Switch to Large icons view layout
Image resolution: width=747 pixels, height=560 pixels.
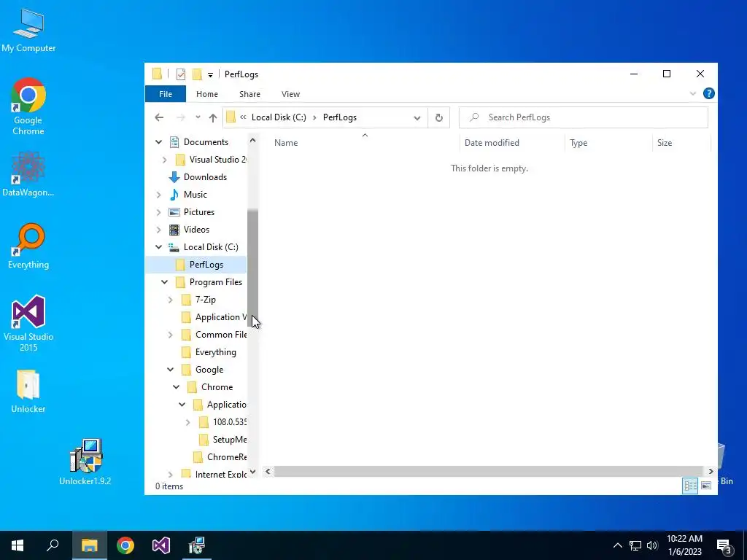(x=706, y=486)
